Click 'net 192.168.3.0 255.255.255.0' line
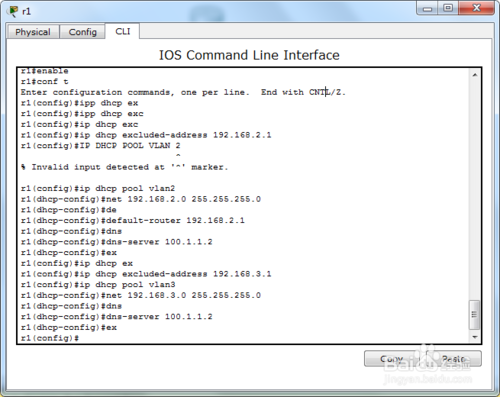 pos(141,295)
